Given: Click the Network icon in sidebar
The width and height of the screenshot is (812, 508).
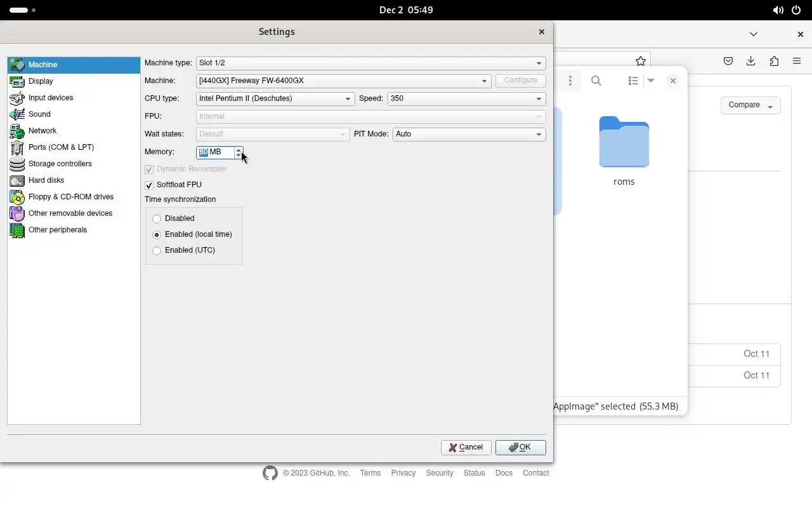Looking at the screenshot, I should [x=17, y=131].
